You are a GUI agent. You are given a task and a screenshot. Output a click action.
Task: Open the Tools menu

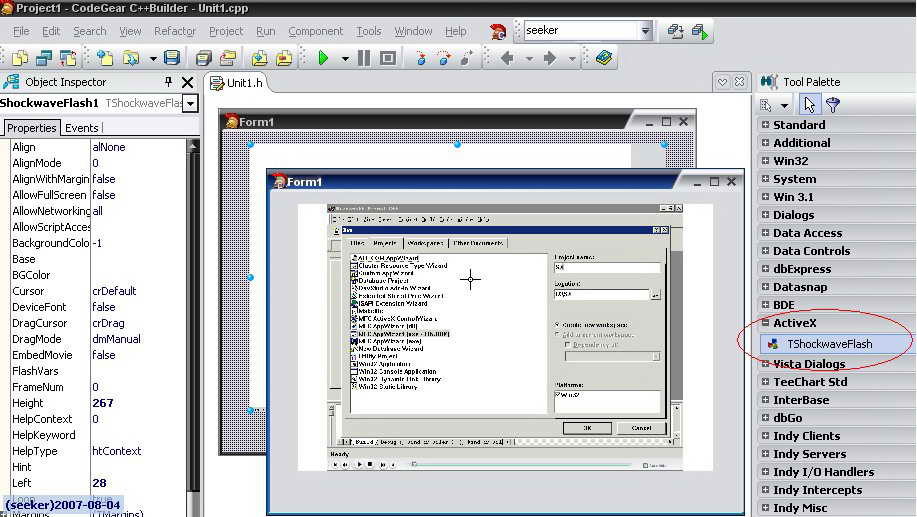pos(368,31)
